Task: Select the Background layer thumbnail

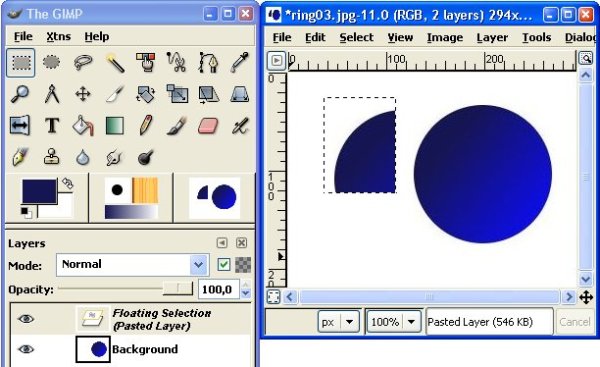Action: [93, 349]
